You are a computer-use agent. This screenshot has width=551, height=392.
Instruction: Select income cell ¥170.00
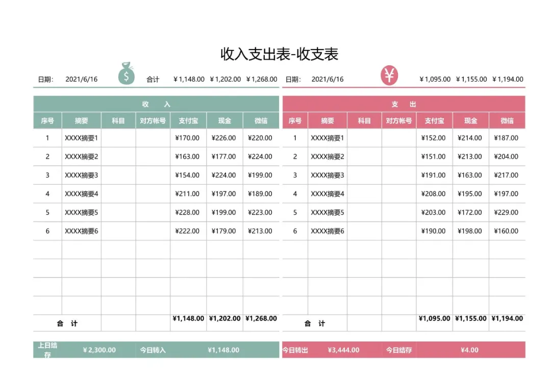(187, 138)
